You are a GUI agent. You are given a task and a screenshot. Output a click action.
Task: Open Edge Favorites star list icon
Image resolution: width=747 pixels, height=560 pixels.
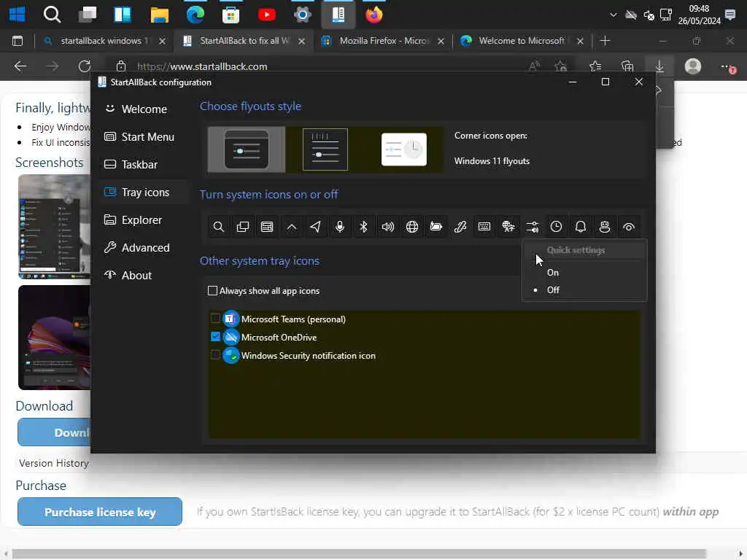point(595,66)
